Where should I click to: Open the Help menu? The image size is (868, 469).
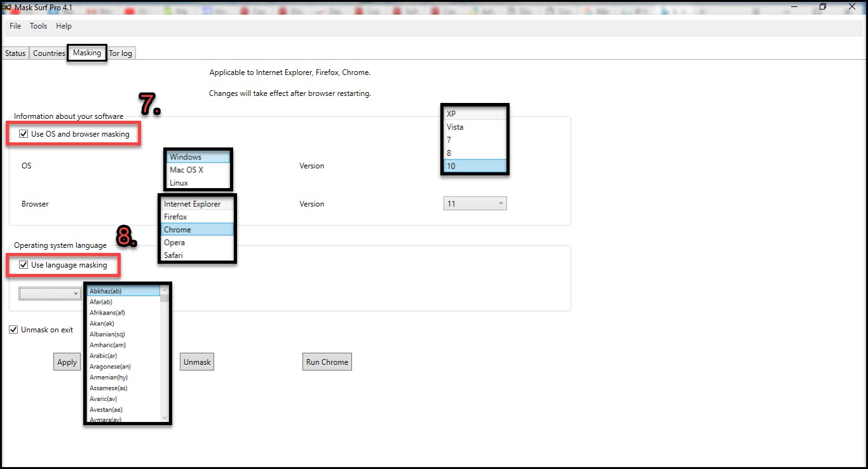click(64, 26)
